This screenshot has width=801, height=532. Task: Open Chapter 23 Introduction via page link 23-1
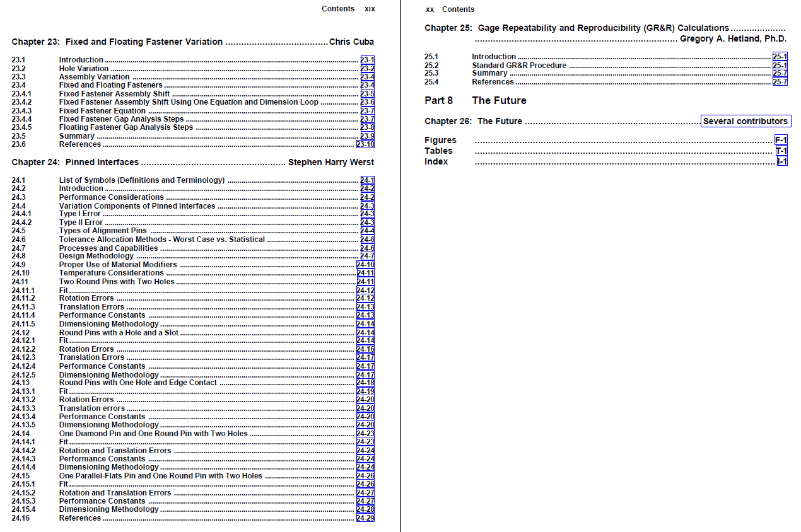click(x=368, y=60)
